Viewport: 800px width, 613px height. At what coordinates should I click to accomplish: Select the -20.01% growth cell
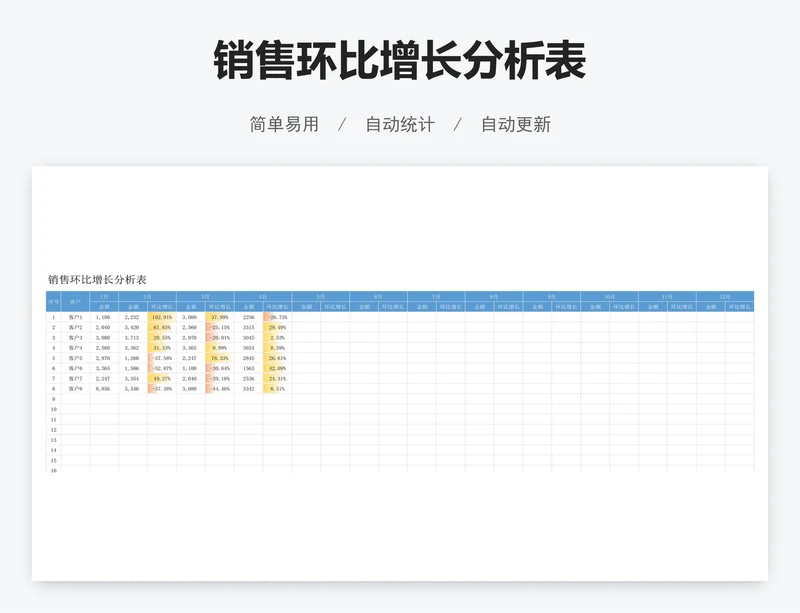point(220,337)
